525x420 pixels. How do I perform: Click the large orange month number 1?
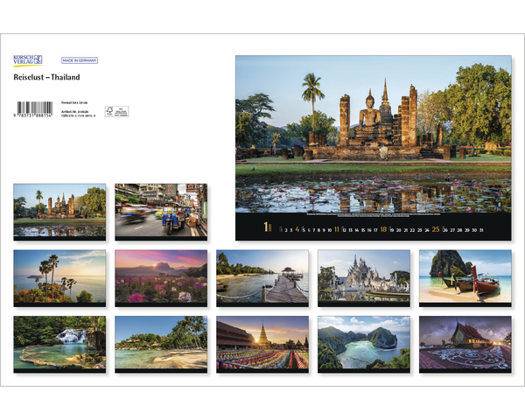click(x=268, y=229)
